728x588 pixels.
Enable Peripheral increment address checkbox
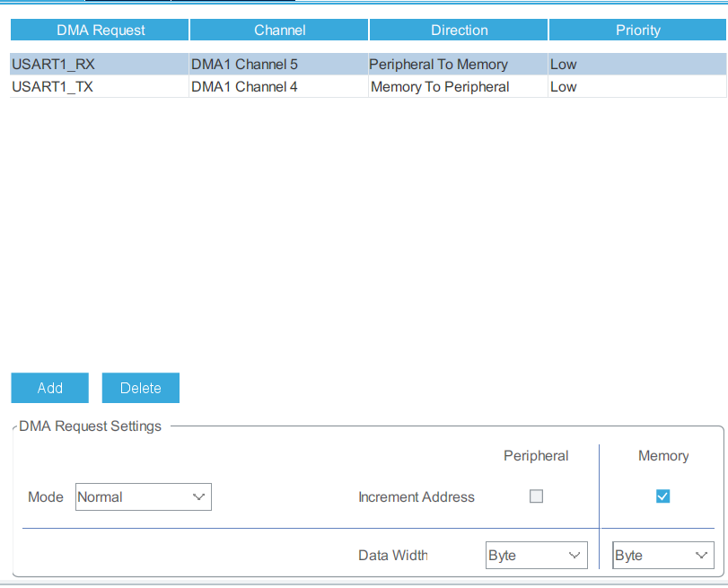[536, 496]
